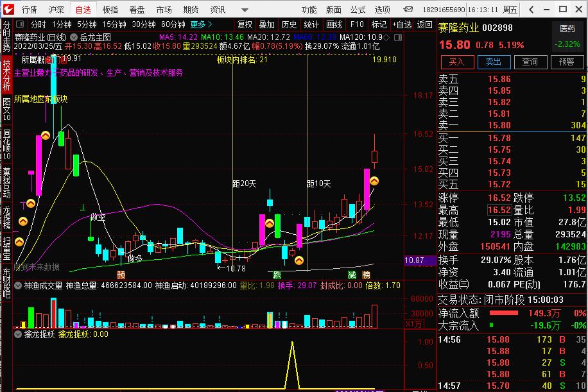This screenshot has height=392, width=588.
Task: Click the X1万 volume unit label
Action: [414, 324]
